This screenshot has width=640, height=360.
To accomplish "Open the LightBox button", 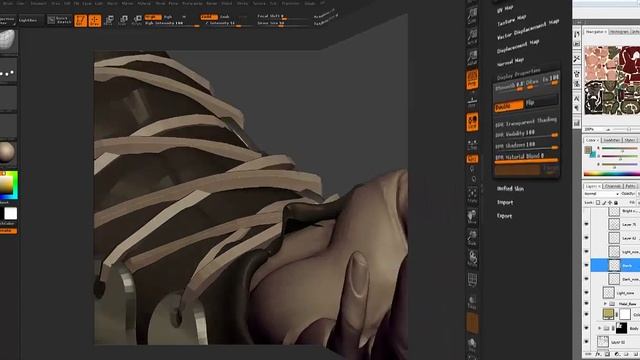I will 28,20.
